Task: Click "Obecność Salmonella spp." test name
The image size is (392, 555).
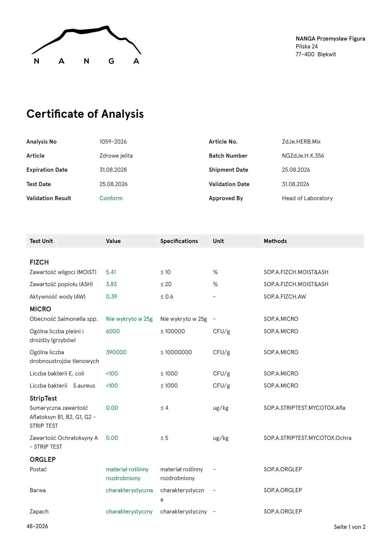Action: click(x=64, y=319)
